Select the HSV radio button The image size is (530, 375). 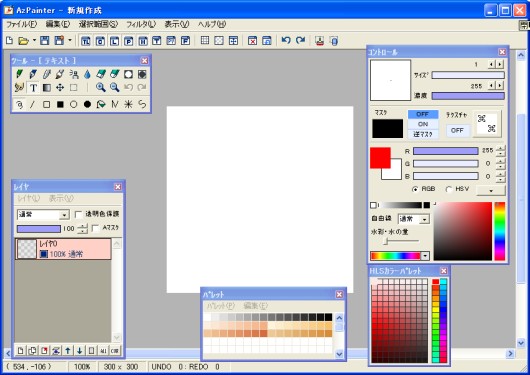coord(449,189)
